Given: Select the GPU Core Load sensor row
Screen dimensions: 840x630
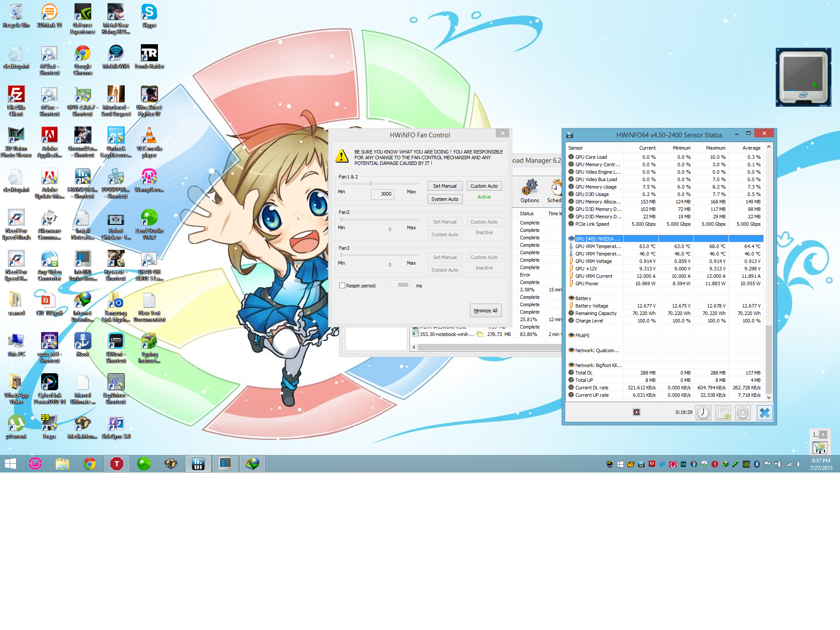Looking at the screenshot, I should tap(665, 157).
